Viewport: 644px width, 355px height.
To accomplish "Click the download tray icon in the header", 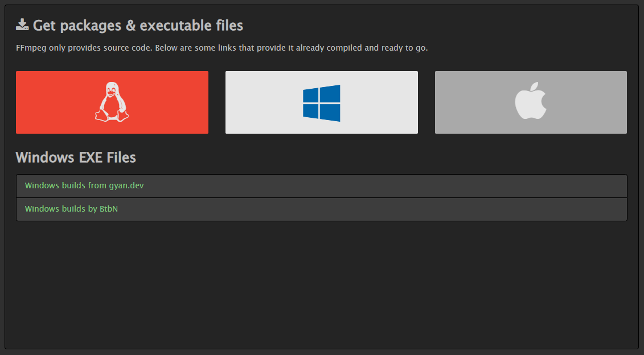I will tap(22, 24).
